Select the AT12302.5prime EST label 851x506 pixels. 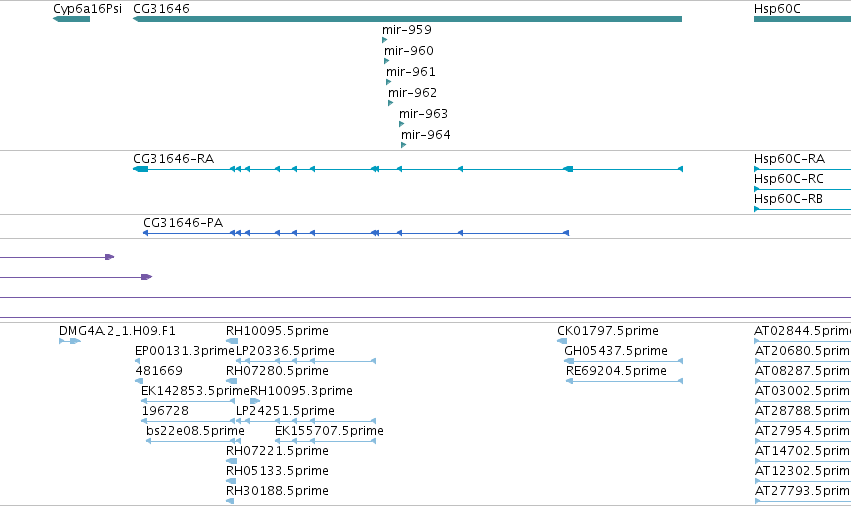coord(803,471)
